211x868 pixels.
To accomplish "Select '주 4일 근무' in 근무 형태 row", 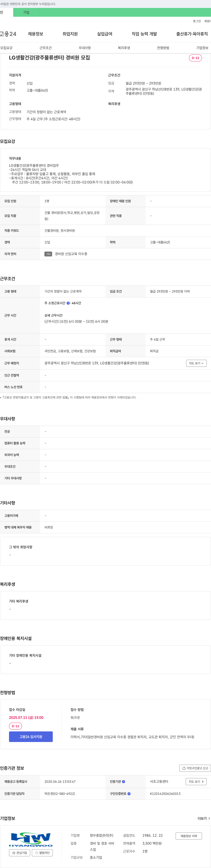I will click(x=158, y=339).
